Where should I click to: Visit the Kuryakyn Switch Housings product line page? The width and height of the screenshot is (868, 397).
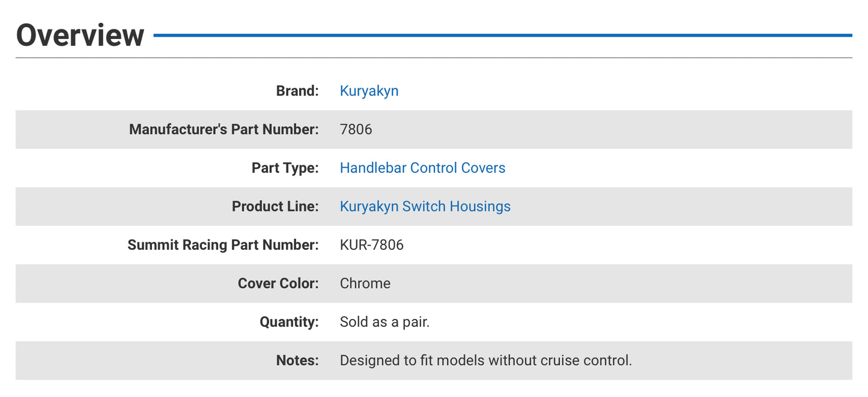(x=425, y=206)
